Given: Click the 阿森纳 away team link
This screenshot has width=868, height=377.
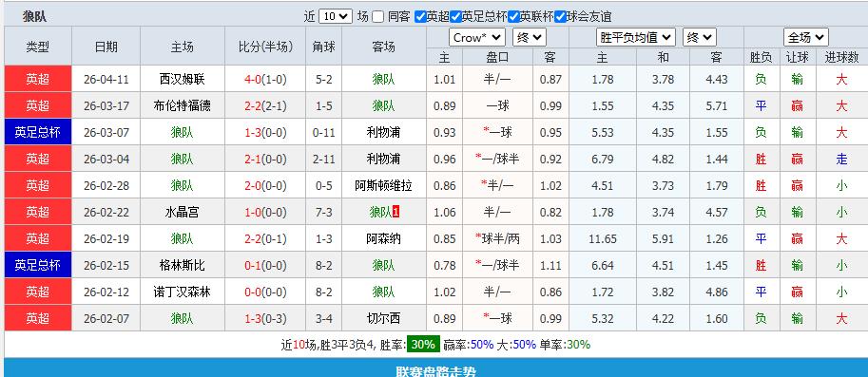Looking at the screenshot, I should [x=384, y=238].
